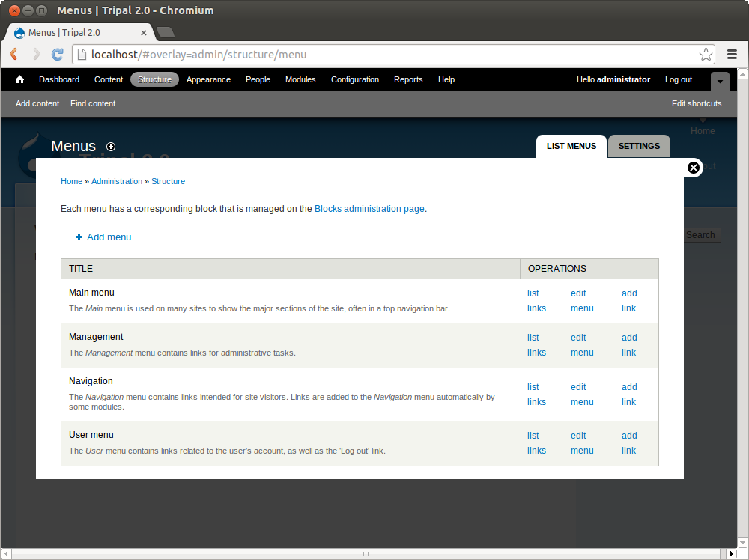Open the Structure admin menu item
Screen dimensions: 749x560
(x=154, y=79)
